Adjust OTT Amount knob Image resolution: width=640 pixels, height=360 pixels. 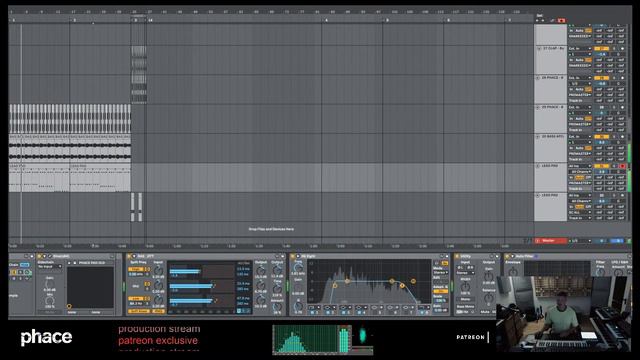coord(277,307)
